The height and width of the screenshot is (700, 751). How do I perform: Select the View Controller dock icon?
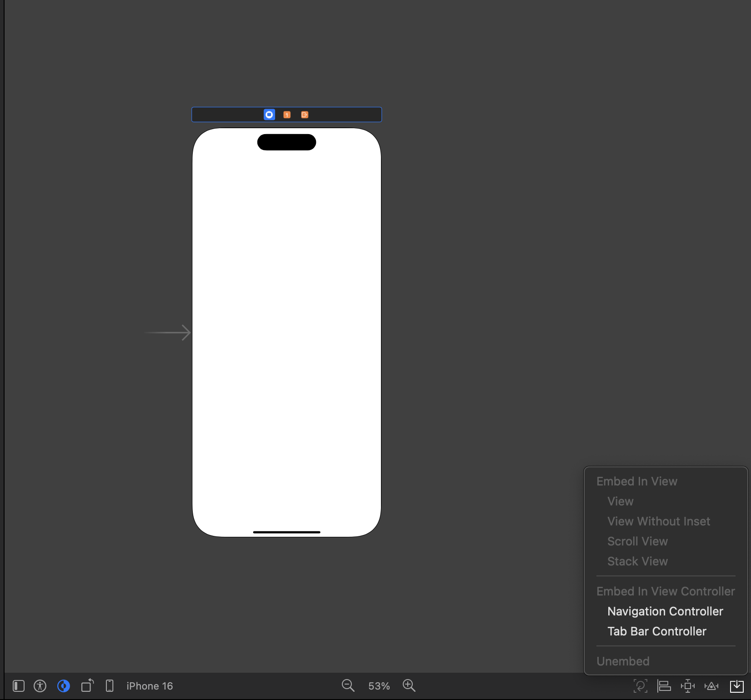point(269,115)
